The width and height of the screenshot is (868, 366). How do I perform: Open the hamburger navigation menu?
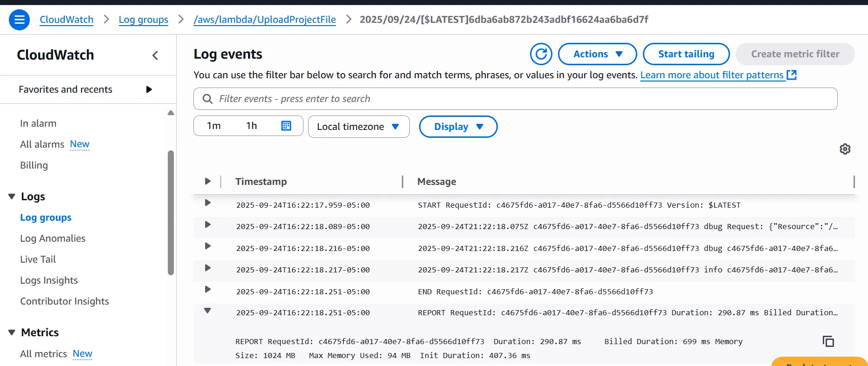click(19, 20)
